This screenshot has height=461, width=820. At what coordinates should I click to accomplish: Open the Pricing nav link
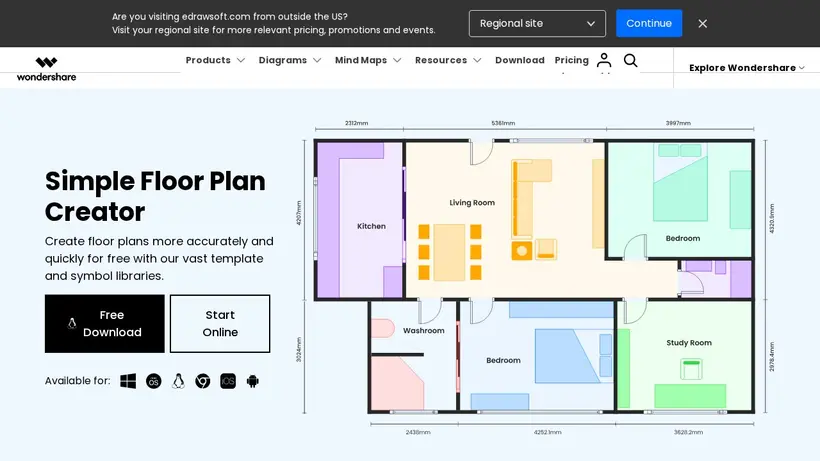click(x=572, y=60)
